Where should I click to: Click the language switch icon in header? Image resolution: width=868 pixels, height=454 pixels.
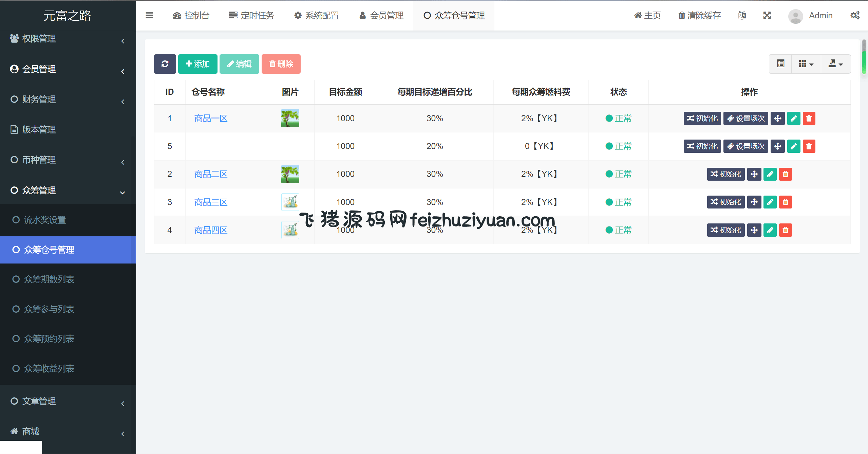coord(742,16)
